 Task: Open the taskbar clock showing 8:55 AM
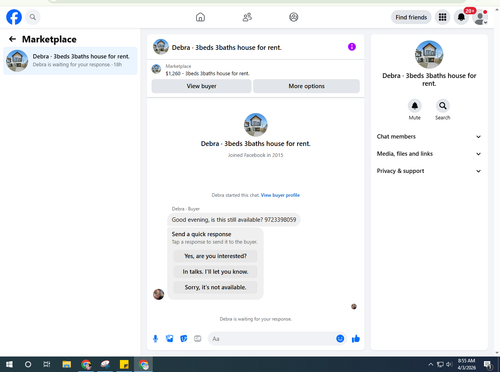466,364
